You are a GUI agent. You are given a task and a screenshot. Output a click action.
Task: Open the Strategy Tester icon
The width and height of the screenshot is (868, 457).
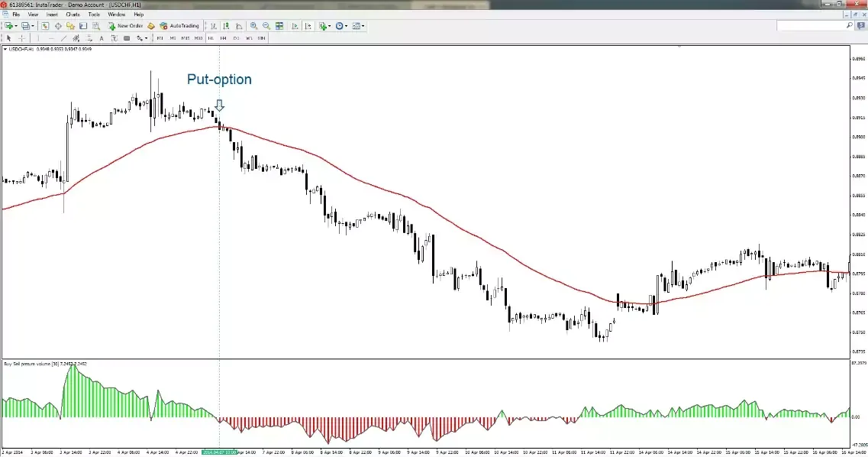pyautogui.click(x=95, y=26)
